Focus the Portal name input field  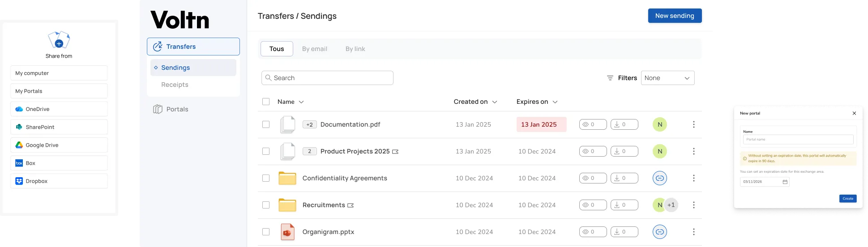pos(798,140)
